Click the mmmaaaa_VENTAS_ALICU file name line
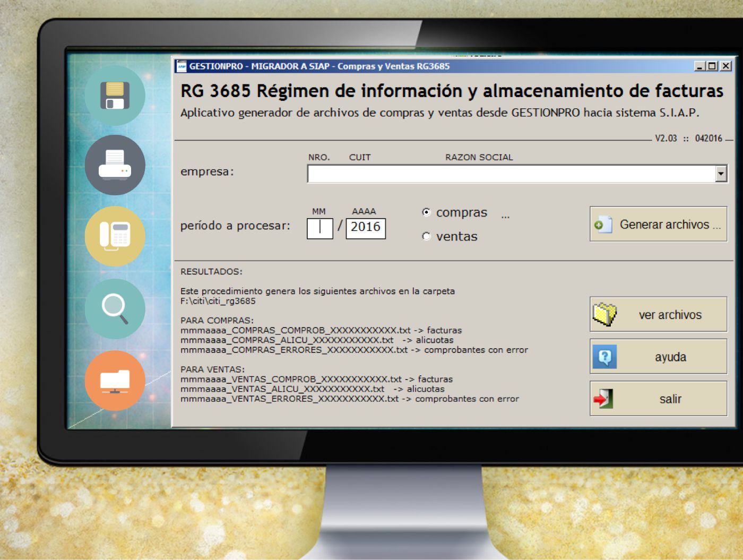The image size is (743, 560). pyautogui.click(x=313, y=389)
